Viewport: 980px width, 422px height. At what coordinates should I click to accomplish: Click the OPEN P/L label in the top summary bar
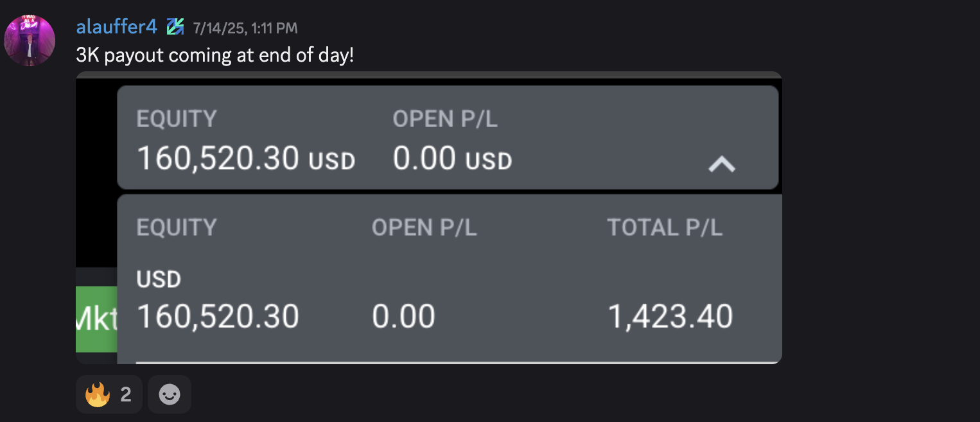point(445,119)
